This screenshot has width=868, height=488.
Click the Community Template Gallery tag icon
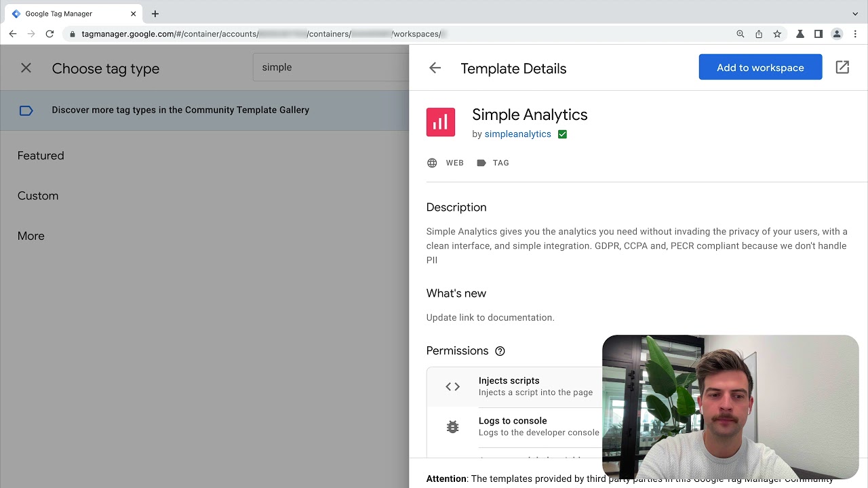26,110
